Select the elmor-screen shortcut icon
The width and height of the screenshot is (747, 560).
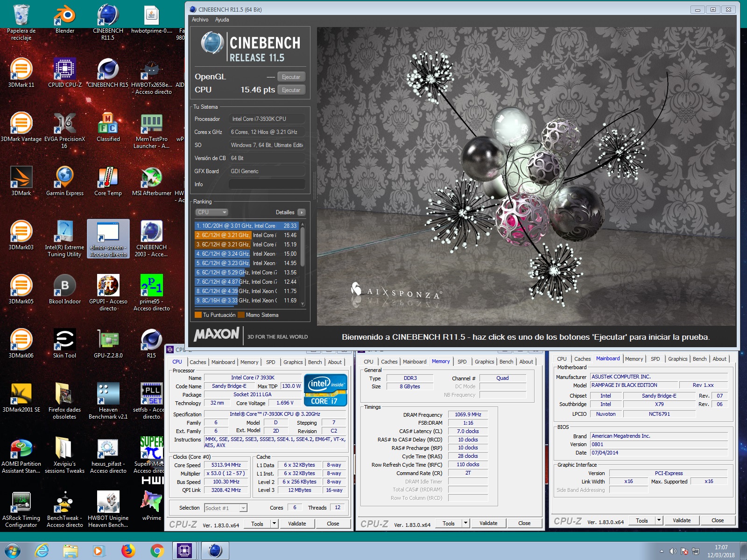pos(108,238)
